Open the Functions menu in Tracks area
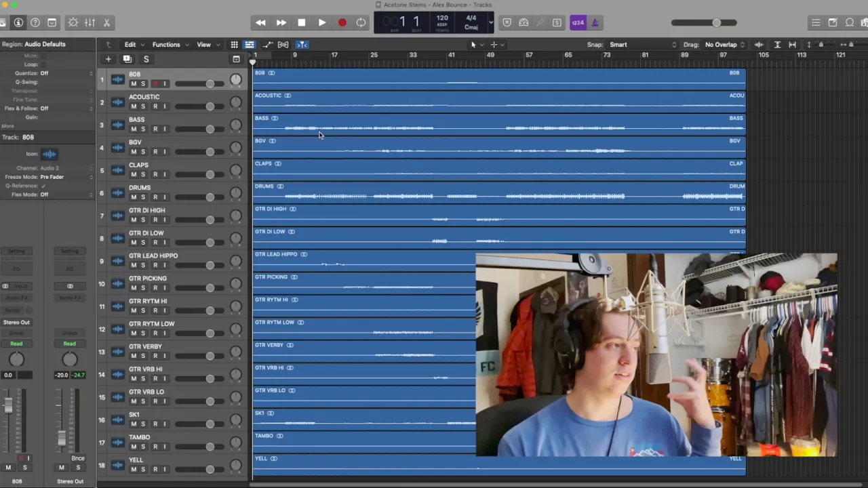 pos(170,45)
